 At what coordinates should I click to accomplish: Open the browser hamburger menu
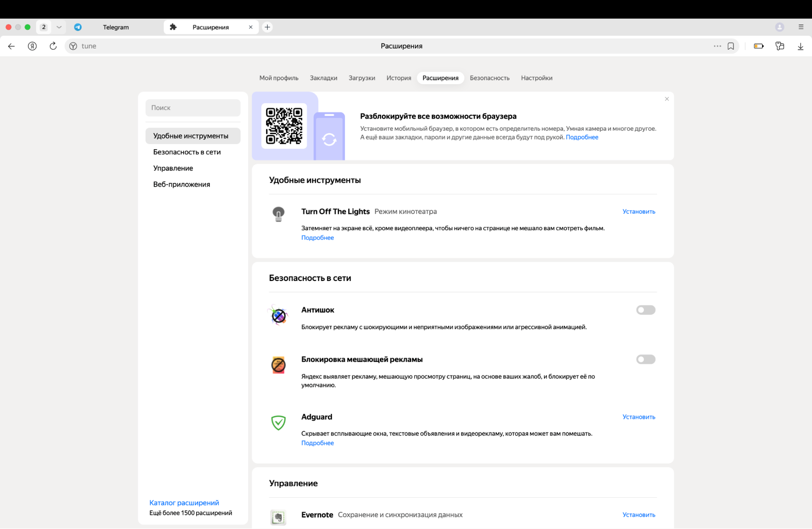tap(801, 27)
